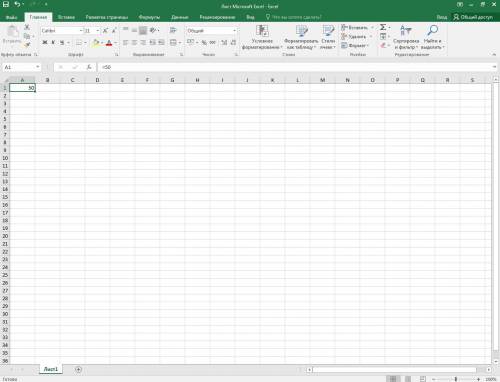
Task: Open Conditional Formatting (Условное форматирование)
Action: coord(262,37)
